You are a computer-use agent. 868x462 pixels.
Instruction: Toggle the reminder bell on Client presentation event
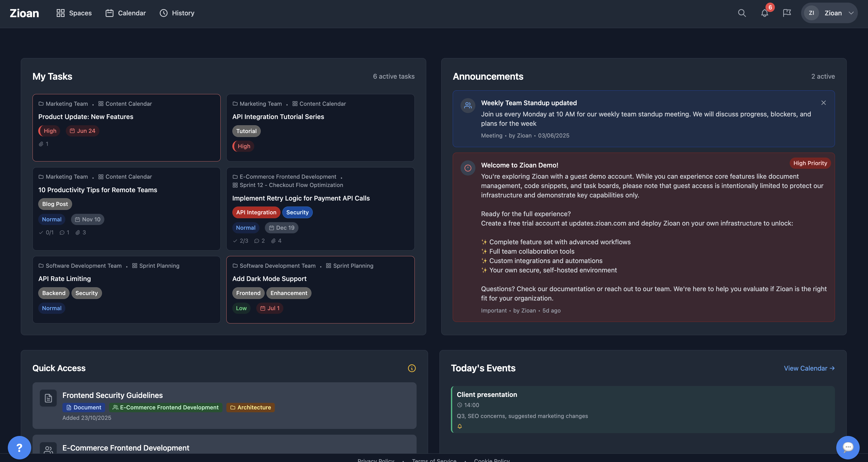pos(459,426)
